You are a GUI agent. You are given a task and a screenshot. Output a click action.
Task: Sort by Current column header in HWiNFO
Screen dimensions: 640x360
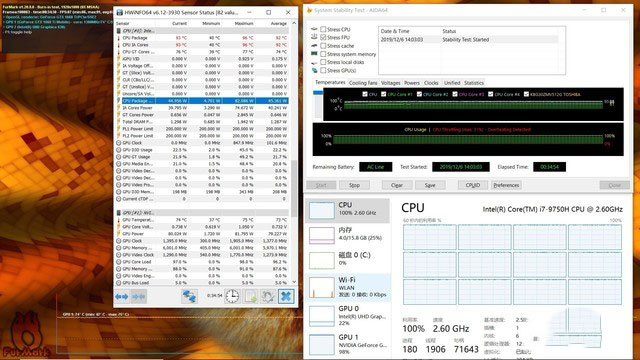point(179,24)
